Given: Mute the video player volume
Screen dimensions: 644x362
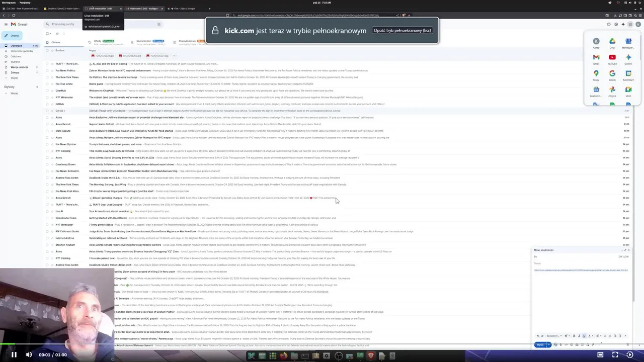Looking at the screenshot, I should (29, 354).
